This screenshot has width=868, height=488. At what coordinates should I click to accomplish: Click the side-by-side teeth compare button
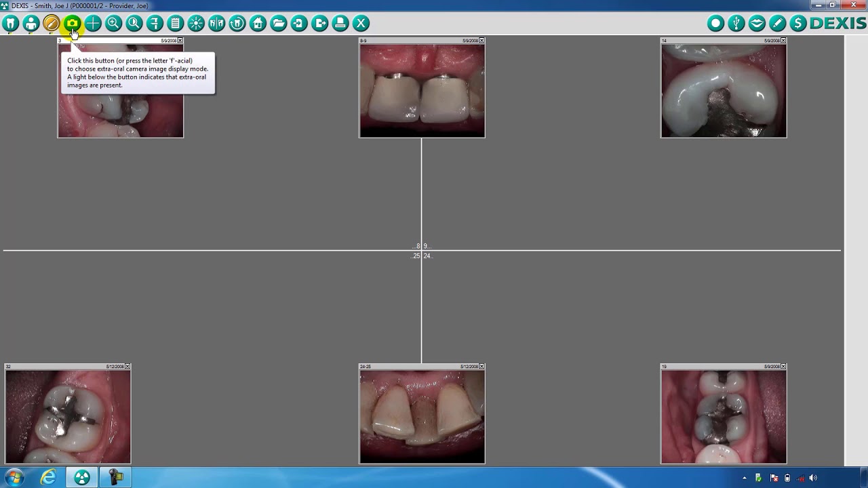(216, 24)
